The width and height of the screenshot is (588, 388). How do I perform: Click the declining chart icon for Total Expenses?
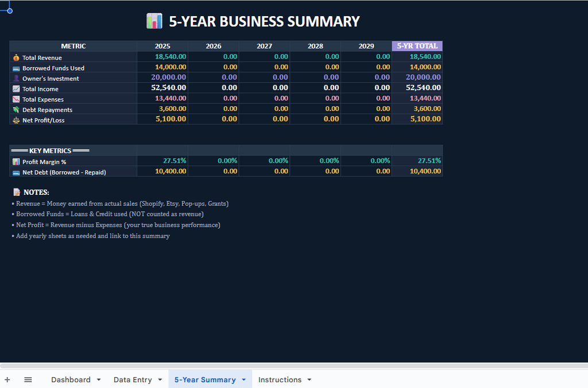pyautogui.click(x=16, y=99)
